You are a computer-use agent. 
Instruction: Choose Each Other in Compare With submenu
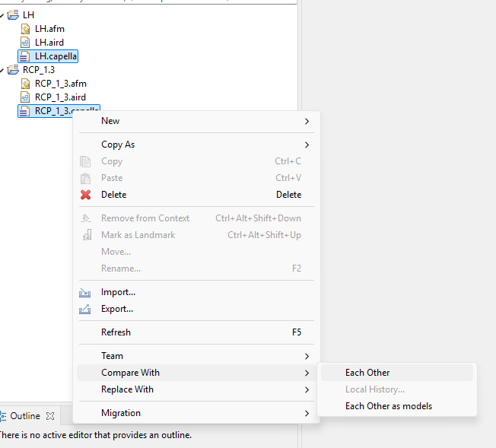pos(367,373)
